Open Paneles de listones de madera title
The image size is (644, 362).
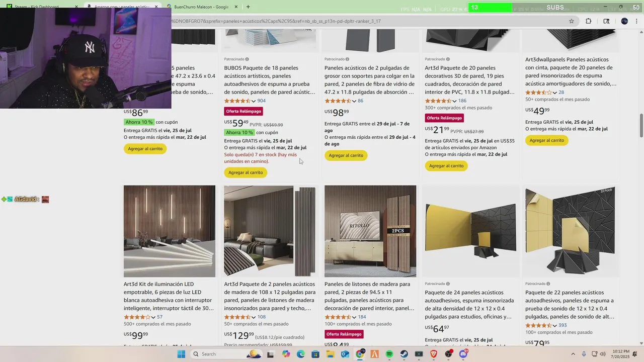(370, 296)
